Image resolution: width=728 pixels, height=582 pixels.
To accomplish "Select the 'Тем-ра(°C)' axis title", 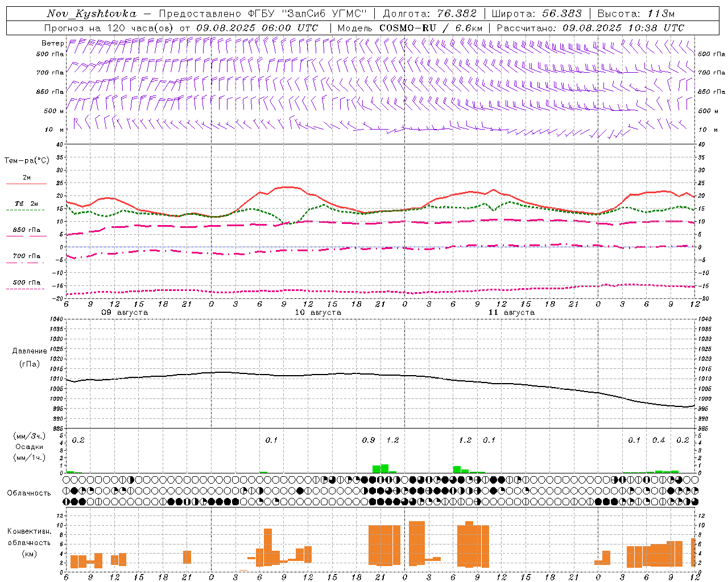I will (27, 161).
